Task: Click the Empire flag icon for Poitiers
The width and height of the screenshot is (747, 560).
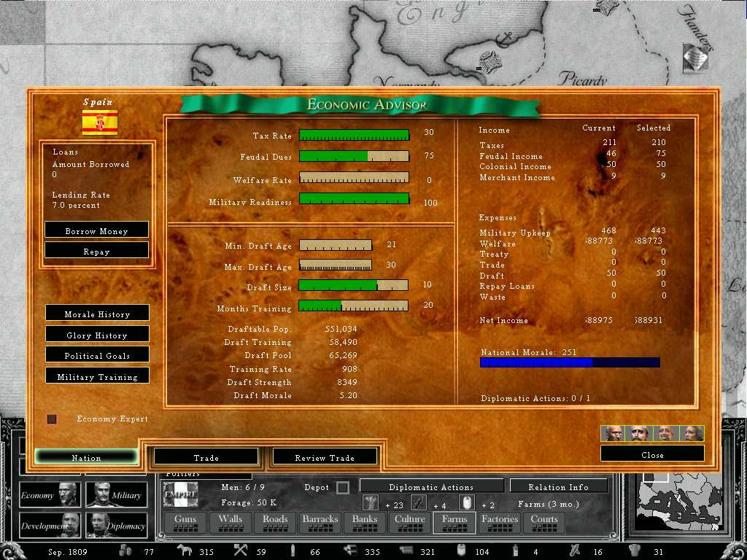Action: (181, 494)
